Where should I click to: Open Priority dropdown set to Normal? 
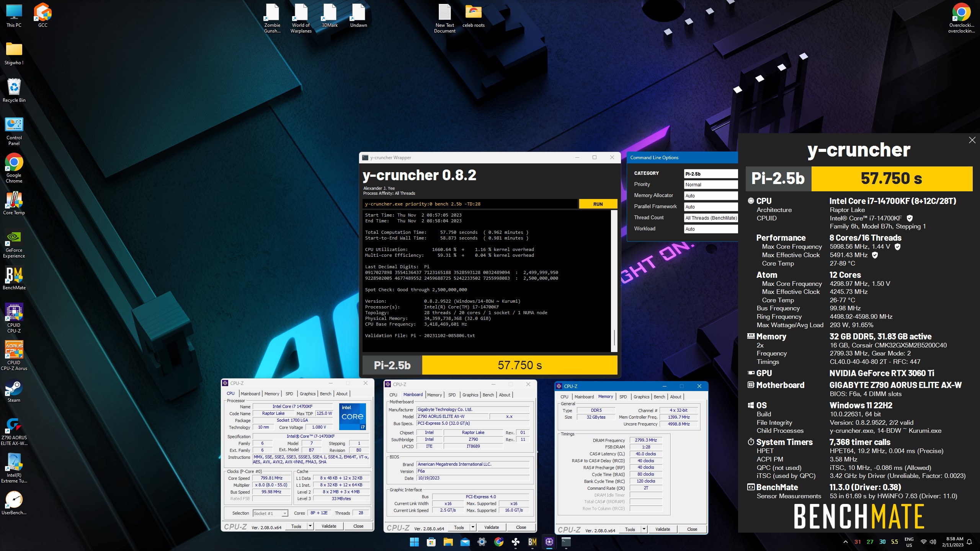point(710,184)
